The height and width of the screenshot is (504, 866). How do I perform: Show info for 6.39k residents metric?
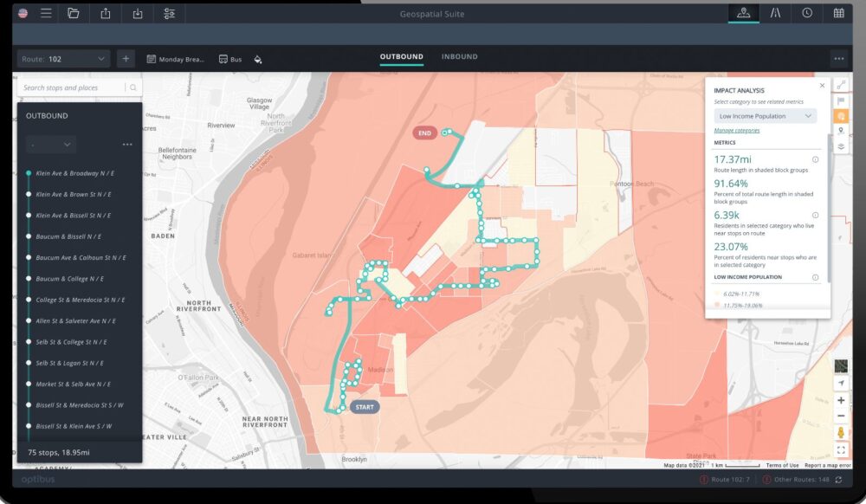click(815, 216)
